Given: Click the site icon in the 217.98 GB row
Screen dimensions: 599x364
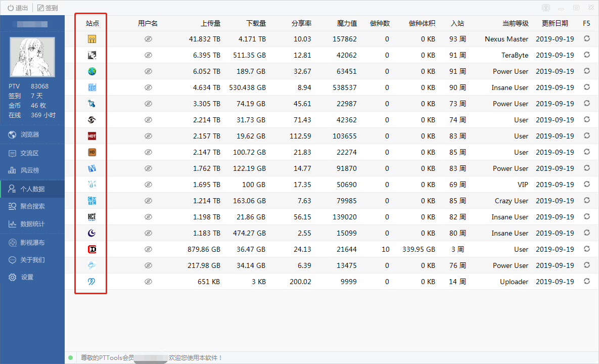Looking at the screenshot, I should (x=91, y=265).
